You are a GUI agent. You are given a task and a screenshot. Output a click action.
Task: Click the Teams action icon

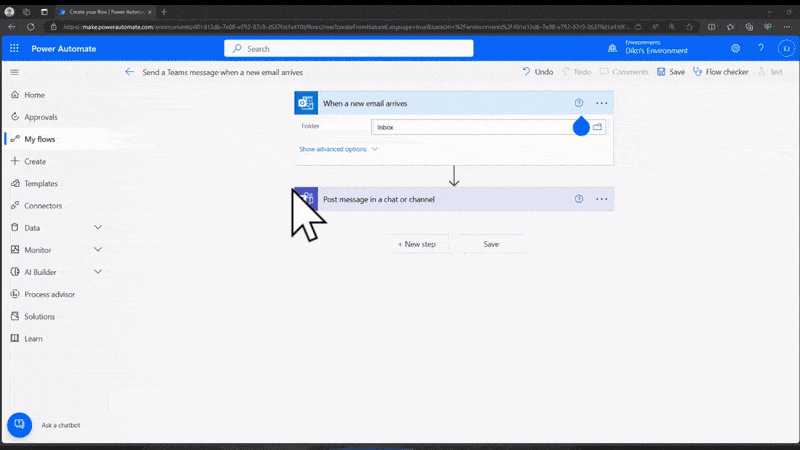pos(306,199)
